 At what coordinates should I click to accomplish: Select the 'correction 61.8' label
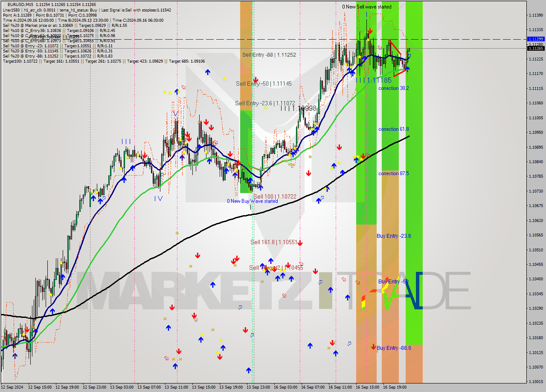coord(394,129)
